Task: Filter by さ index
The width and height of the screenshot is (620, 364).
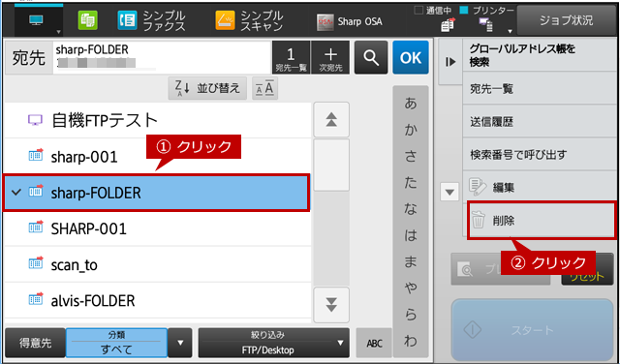Action: (411, 157)
